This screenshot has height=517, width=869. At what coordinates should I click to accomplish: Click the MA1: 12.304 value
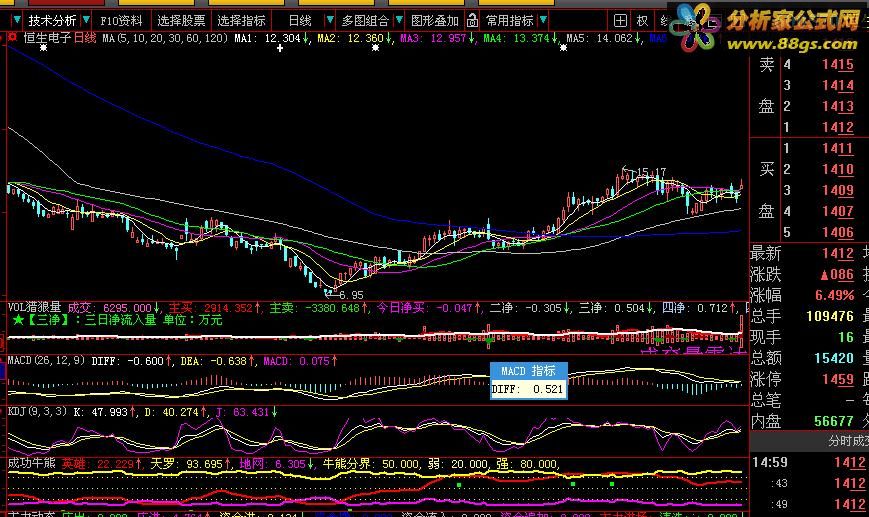tap(271, 38)
